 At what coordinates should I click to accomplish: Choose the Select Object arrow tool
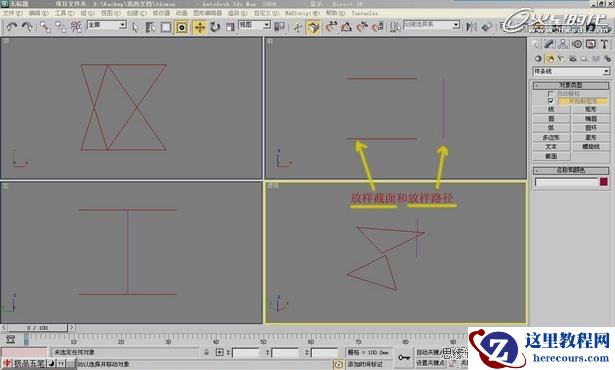[135, 27]
